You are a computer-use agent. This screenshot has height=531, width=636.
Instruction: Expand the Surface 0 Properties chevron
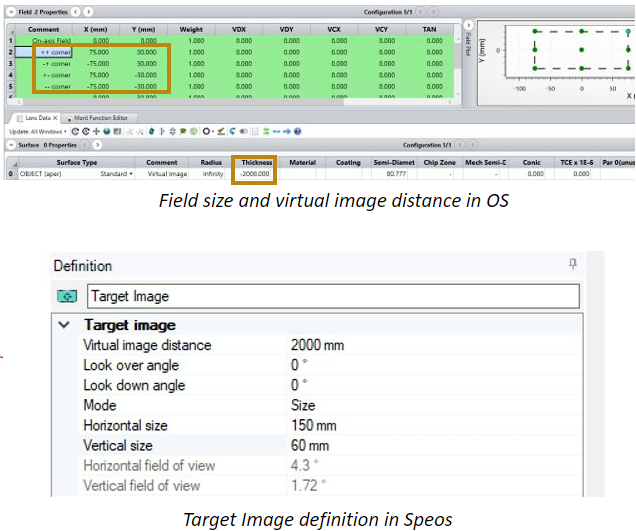pos(11,145)
